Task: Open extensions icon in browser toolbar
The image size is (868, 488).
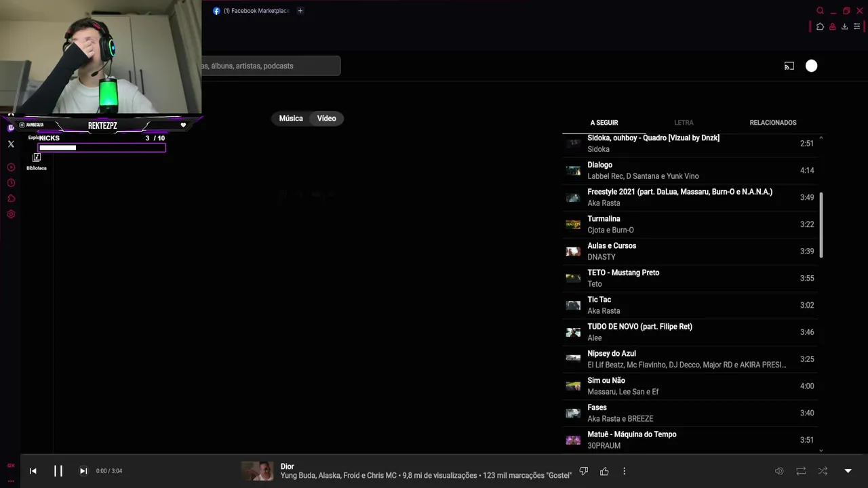Action: coord(820,26)
